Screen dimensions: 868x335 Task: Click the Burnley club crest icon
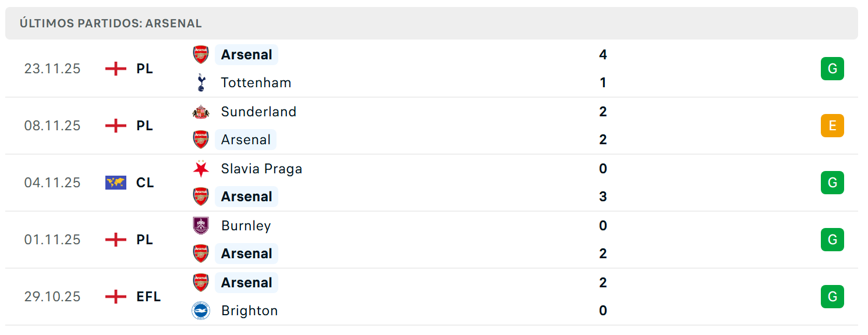(x=201, y=226)
